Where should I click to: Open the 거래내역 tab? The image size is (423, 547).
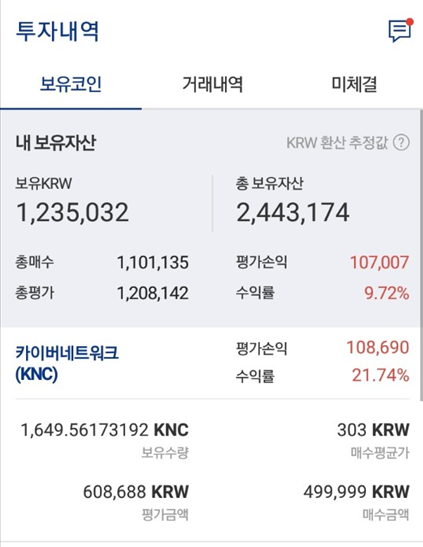tap(212, 84)
